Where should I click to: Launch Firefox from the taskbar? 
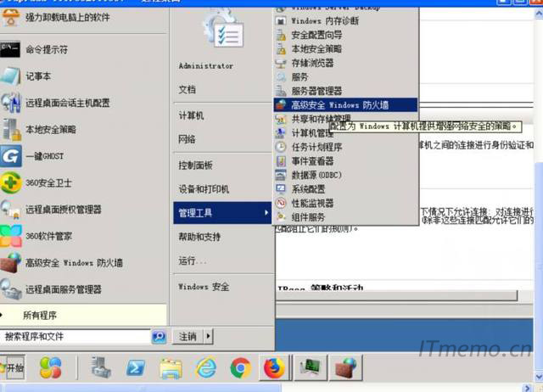pos(274,367)
